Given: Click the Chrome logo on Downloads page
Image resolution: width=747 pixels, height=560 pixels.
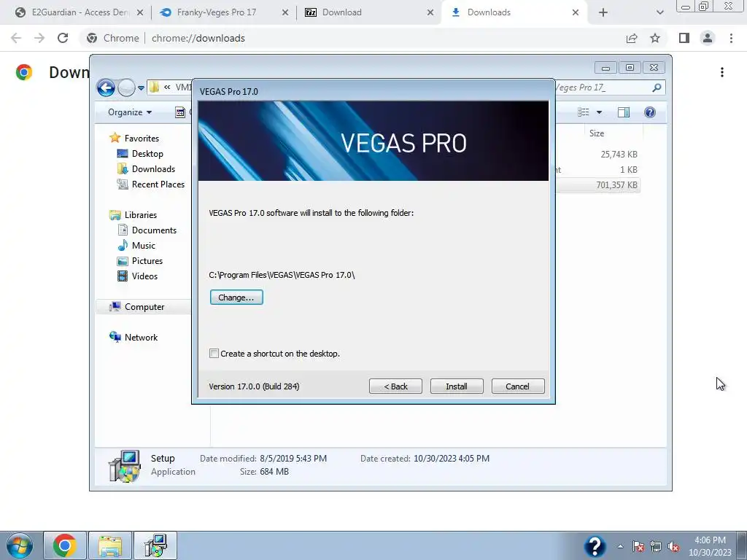Looking at the screenshot, I should coord(24,72).
